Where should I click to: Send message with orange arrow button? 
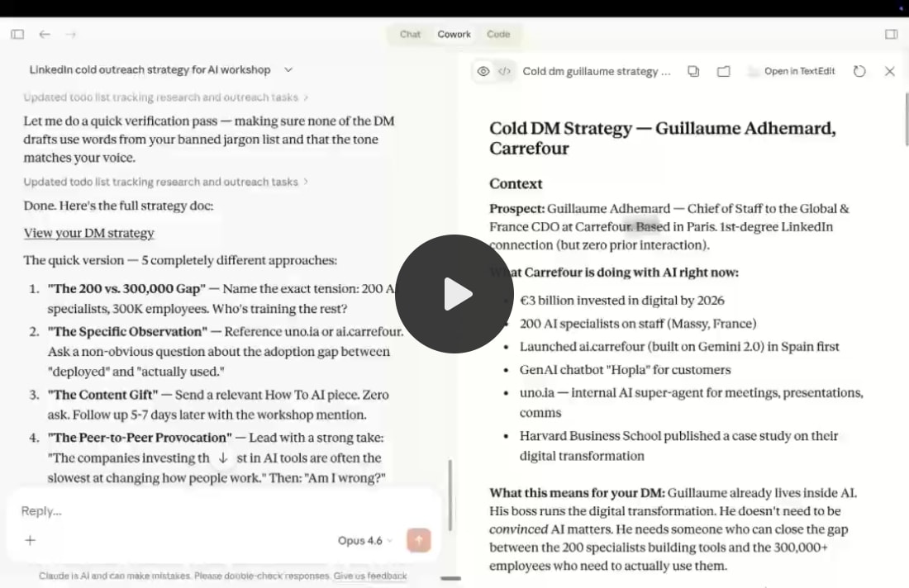click(x=419, y=540)
